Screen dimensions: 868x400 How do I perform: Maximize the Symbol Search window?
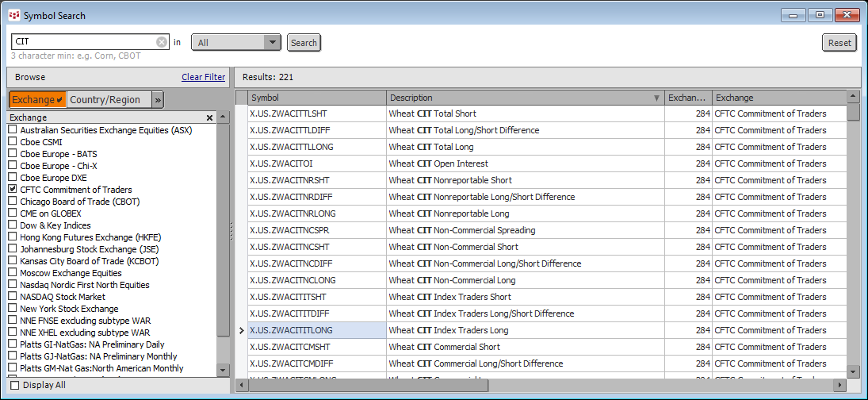tap(820, 15)
